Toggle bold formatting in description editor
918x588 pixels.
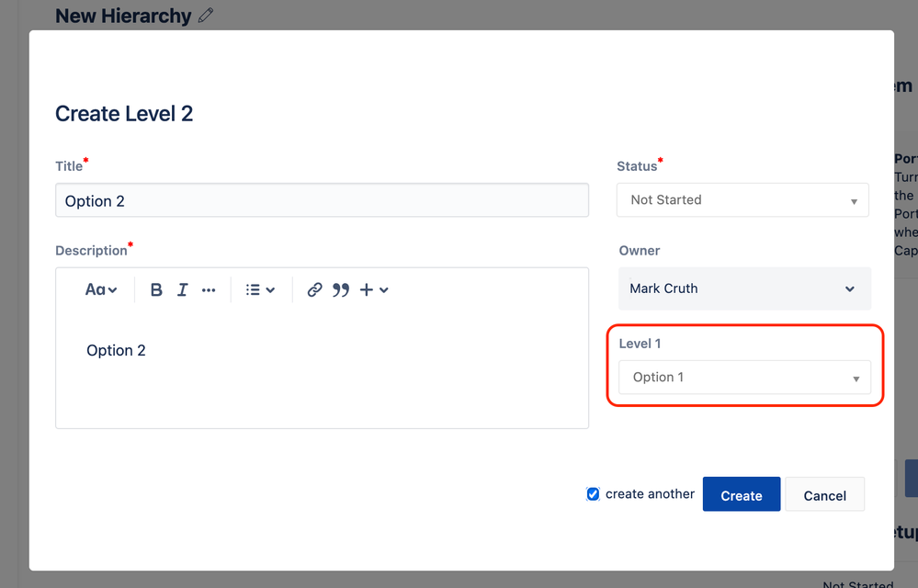pyautogui.click(x=156, y=289)
